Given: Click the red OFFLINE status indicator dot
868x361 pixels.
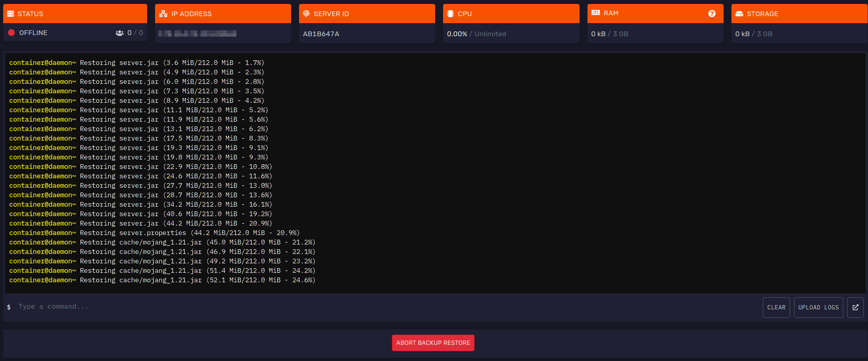Looking at the screenshot, I should point(11,33).
